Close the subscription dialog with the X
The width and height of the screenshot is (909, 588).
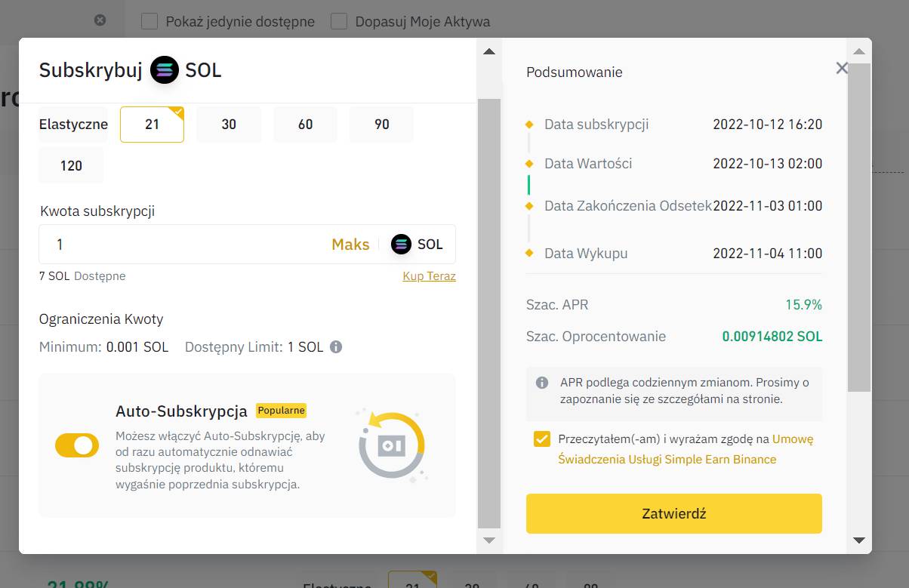pos(842,69)
